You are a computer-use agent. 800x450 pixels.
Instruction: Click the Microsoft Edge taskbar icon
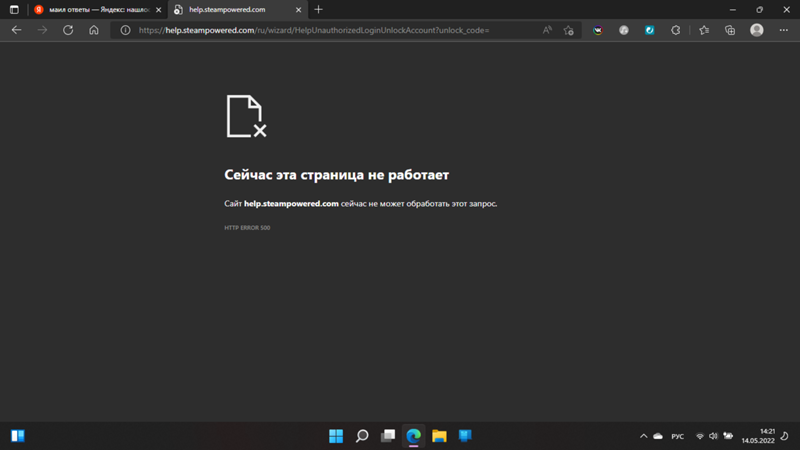tap(414, 436)
